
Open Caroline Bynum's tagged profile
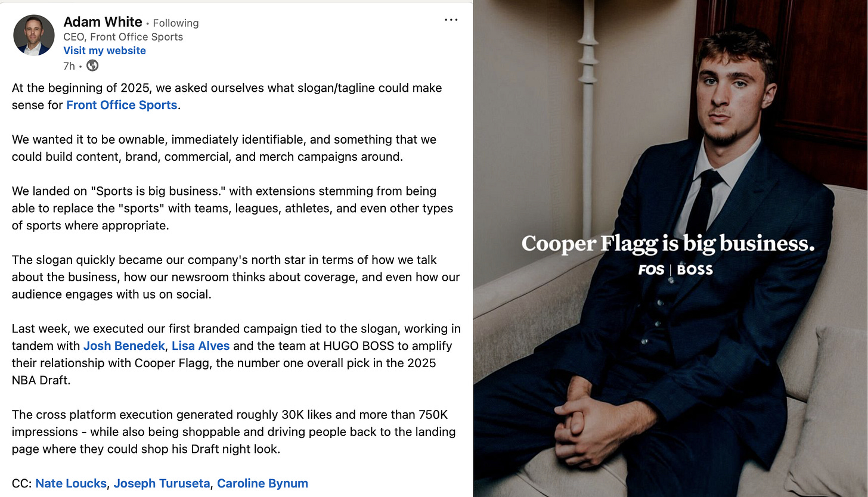coord(262,483)
